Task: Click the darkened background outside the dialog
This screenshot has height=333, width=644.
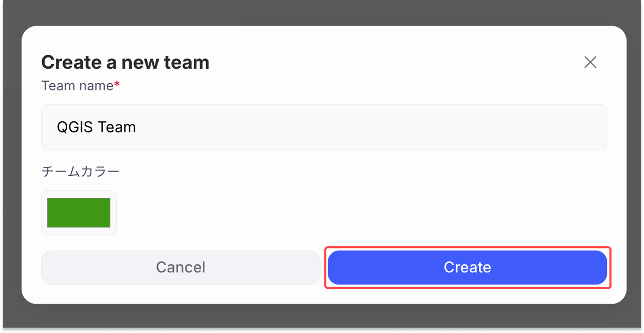Action: 322,12
